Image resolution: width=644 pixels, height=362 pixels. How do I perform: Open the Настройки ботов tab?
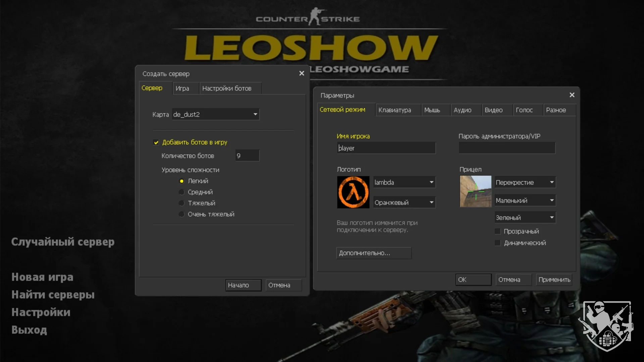(x=227, y=89)
